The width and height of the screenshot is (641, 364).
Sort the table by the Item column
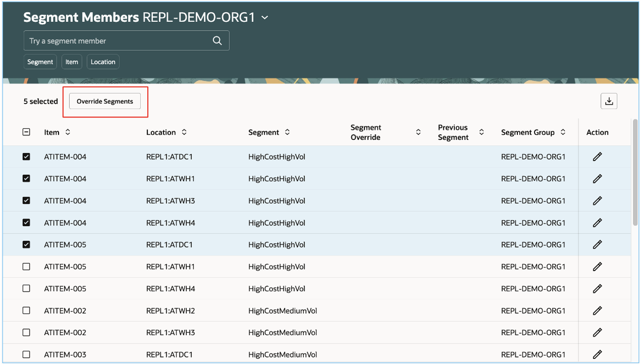click(68, 132)
